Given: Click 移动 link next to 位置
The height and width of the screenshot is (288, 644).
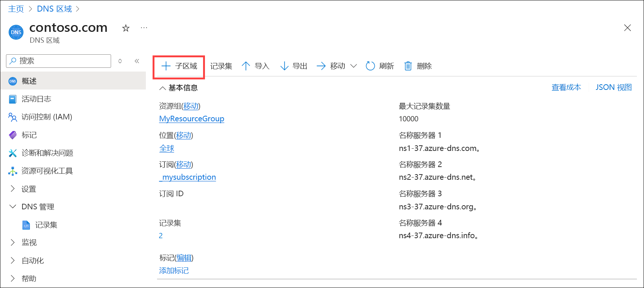Looking at the screenshot, I should [184, 135].
